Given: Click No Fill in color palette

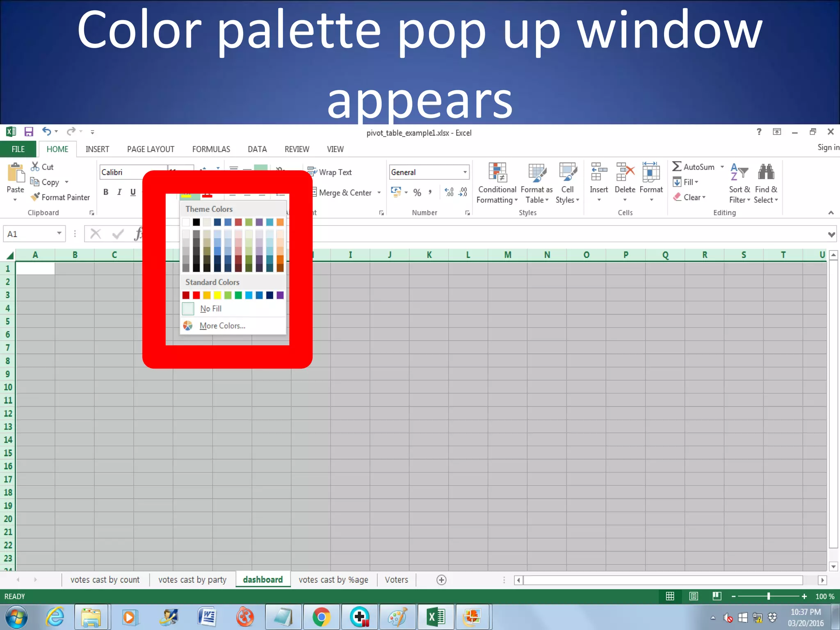Looking at the screenshot, I should point(233,308).
